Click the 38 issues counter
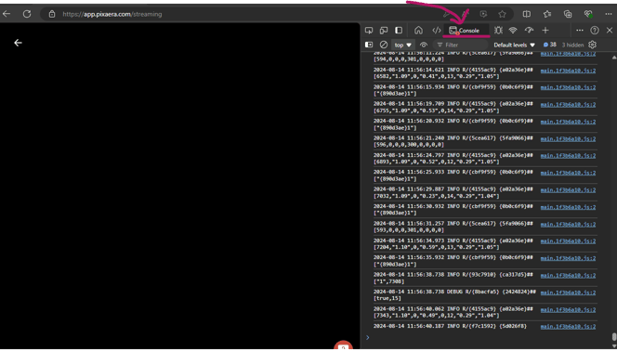The image size is (617, 364). coord(550,45)
